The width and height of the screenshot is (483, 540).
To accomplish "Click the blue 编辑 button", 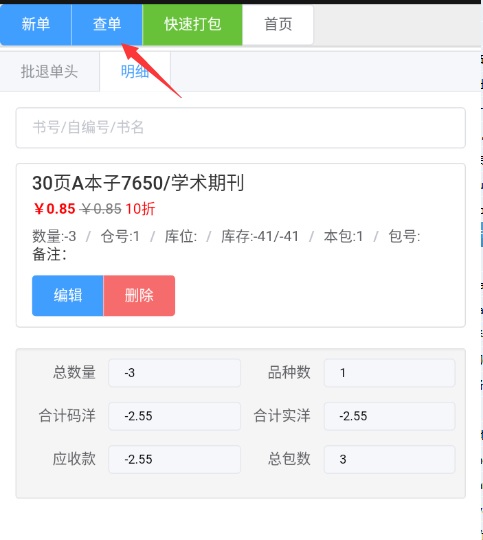I will click(x=68, y=295).
